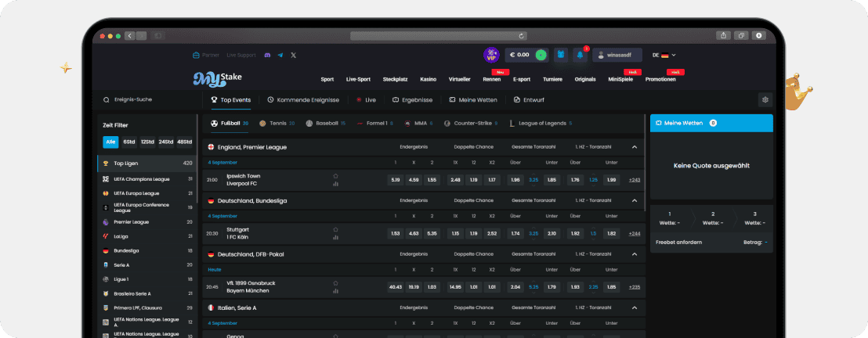Collapse Italien, Serie A section

coord(635,307)
